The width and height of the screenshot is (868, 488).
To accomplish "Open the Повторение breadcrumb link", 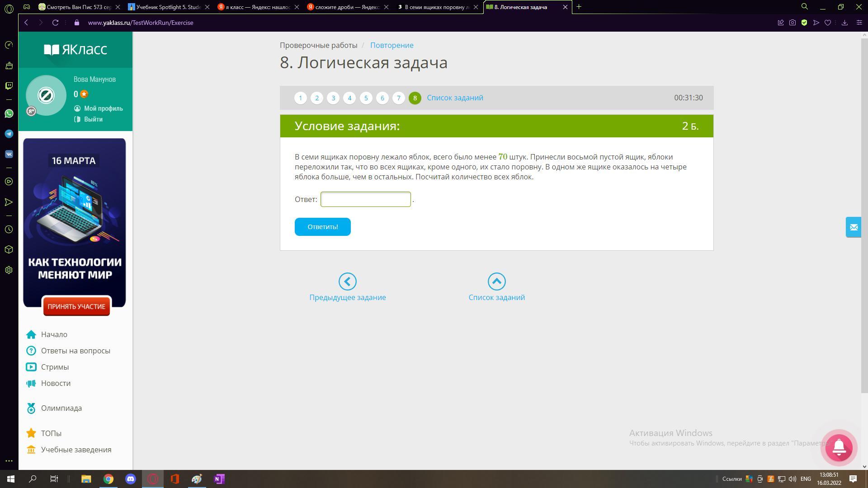I will pyautogui.click(x=392, y=45).
